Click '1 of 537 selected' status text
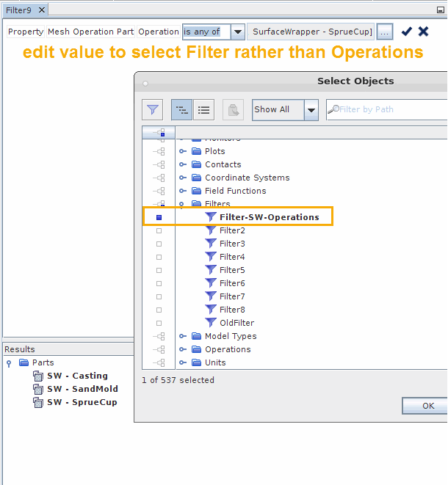 tap(178, 380)
